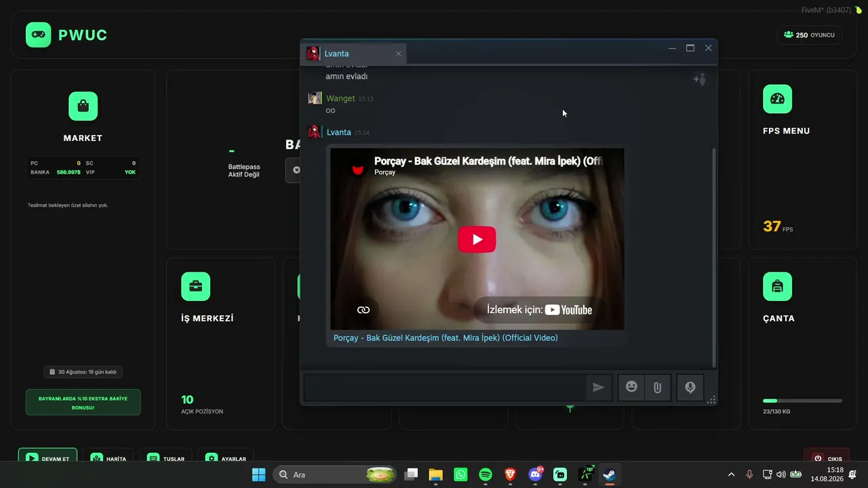The image size is (868, 488).
Task: Click the İŞ MERKEZİ label
Action: pyautogui.click(x=207, y=318)
